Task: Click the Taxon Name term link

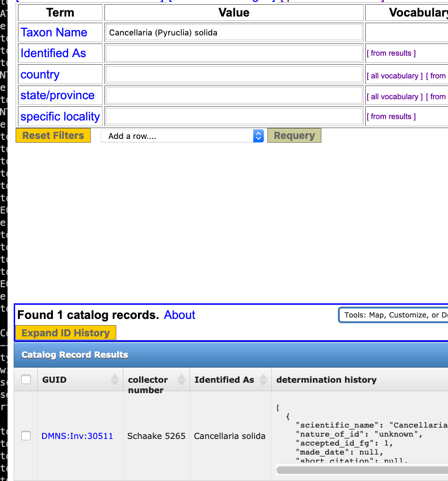Action: [x=54, y=32]
